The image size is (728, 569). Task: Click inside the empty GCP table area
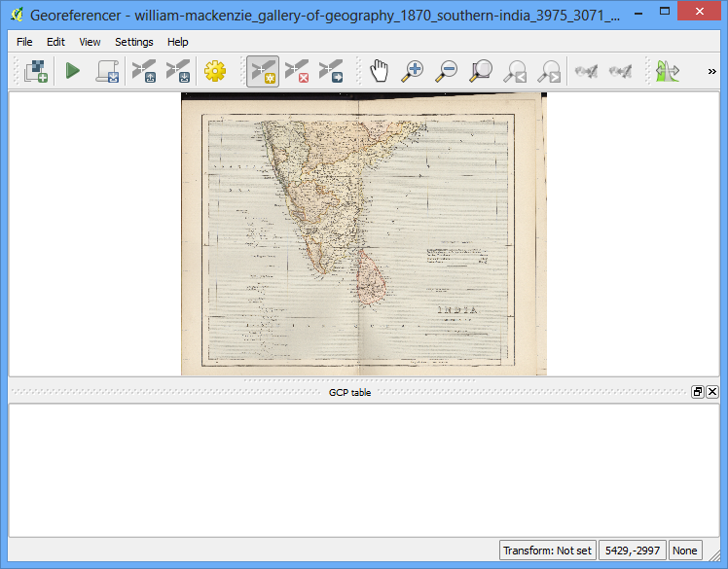click(x=364, y=470)
